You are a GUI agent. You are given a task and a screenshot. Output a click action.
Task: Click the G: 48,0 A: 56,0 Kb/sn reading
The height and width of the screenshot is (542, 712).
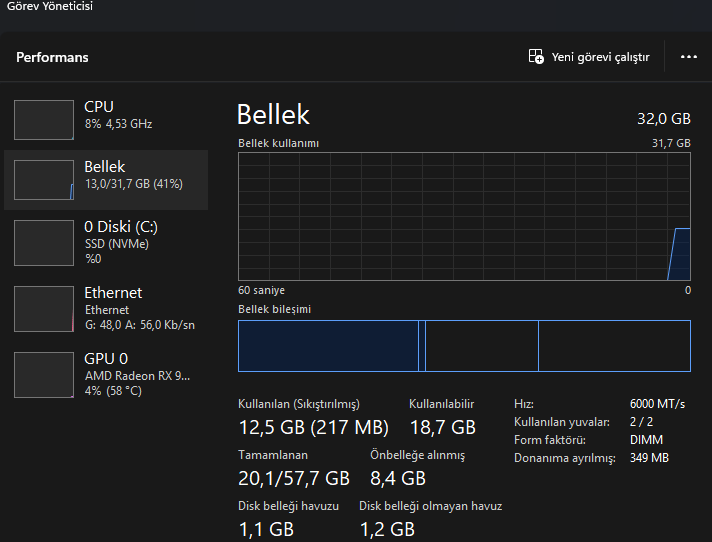(x=139, y=325)
